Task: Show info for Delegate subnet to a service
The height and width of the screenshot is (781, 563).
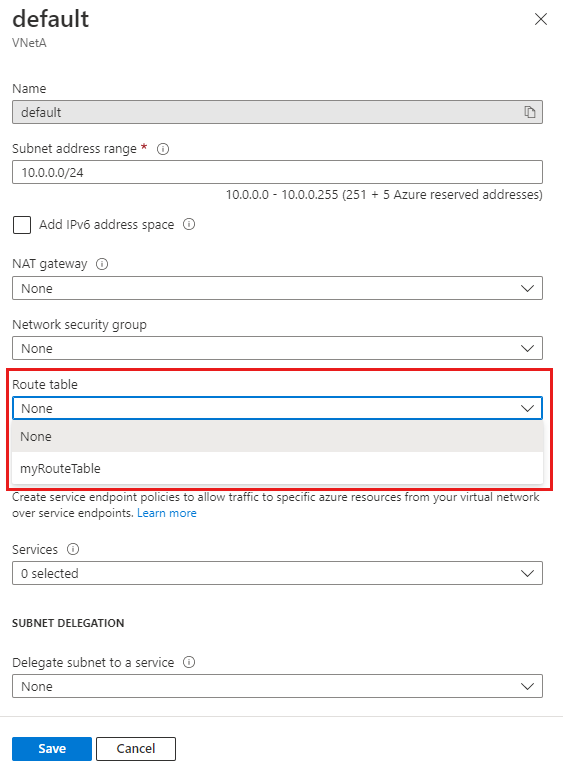Action: tap(189, 662)
